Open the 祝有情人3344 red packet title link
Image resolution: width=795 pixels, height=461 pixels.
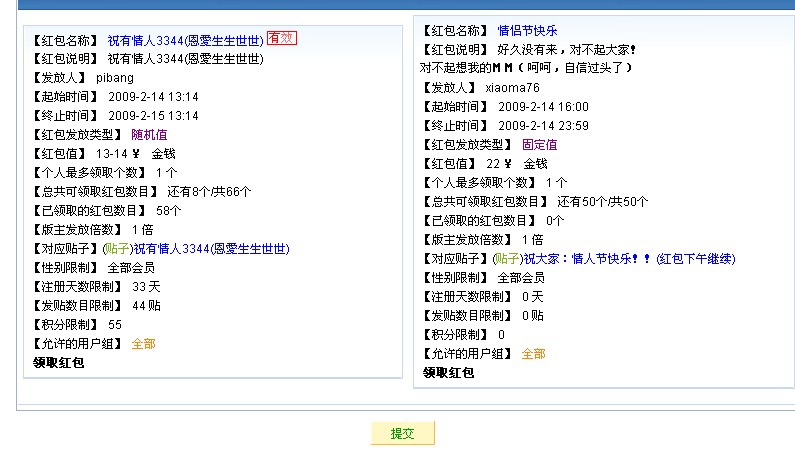[x=185, y=40]
